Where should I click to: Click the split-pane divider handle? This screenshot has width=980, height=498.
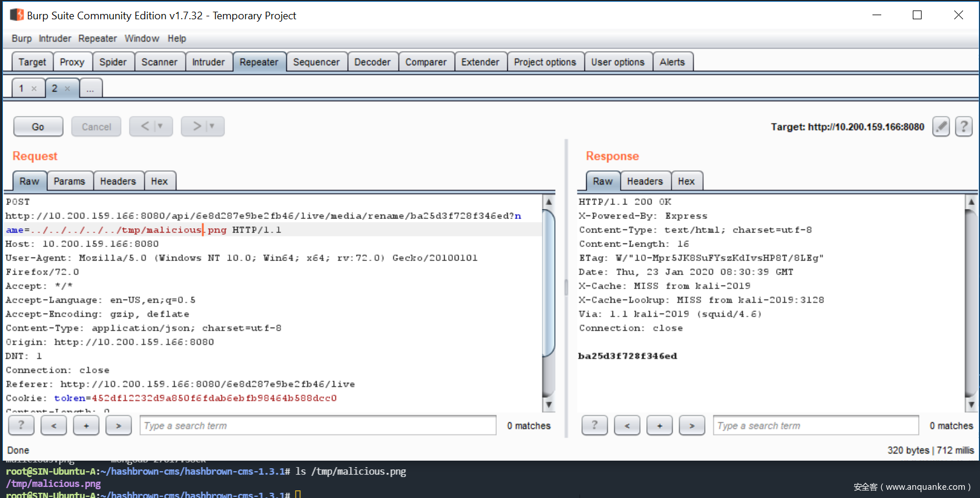click(566, 287)
